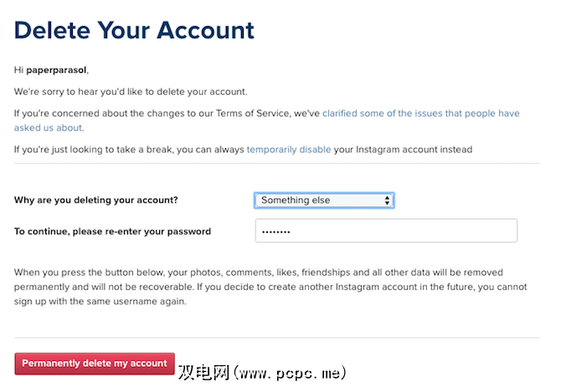Open the Something else reason dropdown
Image resolution: width=561 pixels, height=392 pixels.
pos(323,200)
